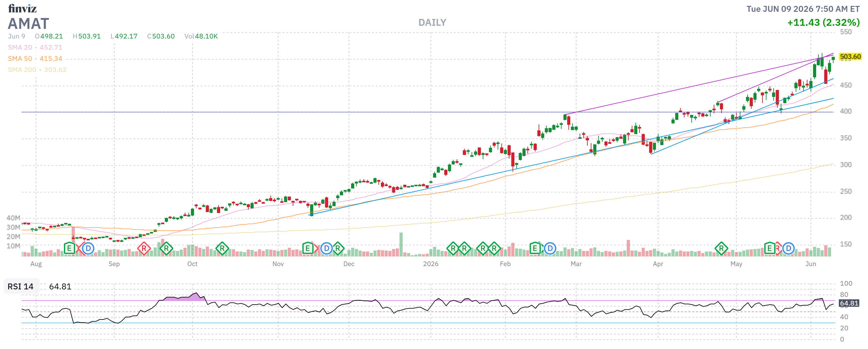Click the Oct label on the time axis
Viewport: 868px width, 349px height.
click(x=192, y=264)
